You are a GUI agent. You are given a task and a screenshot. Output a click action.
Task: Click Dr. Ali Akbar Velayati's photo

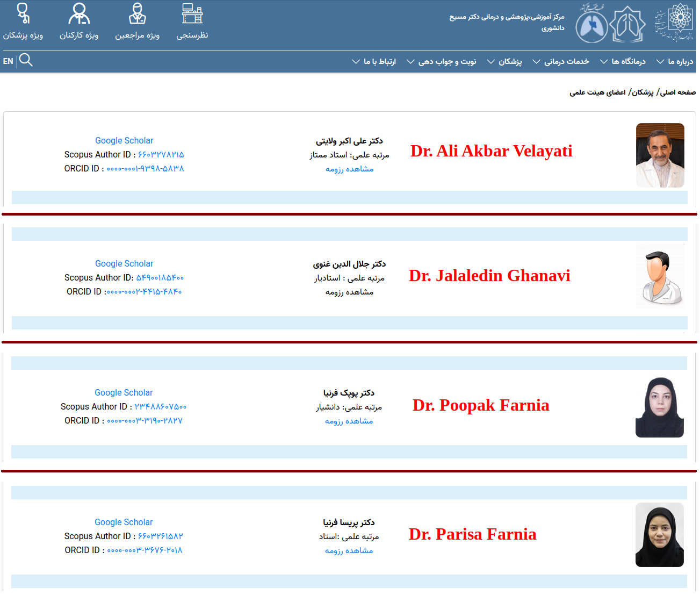tap(660, 155)
